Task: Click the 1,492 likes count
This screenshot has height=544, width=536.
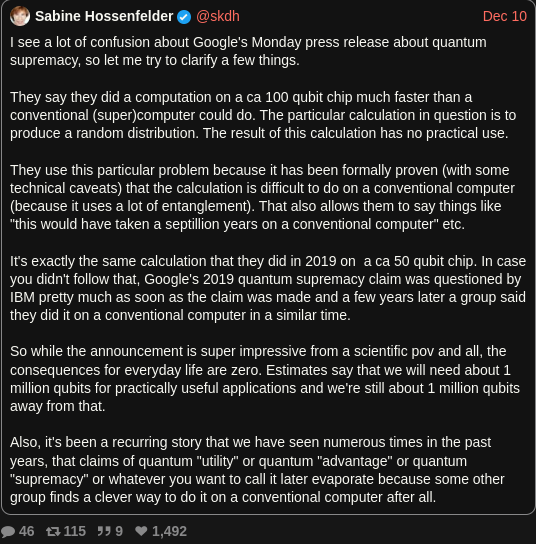Action: 170,531
